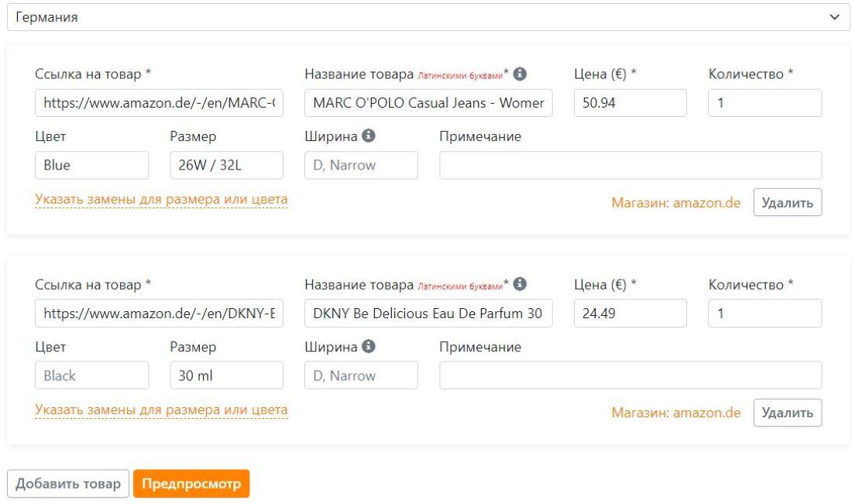852x504 pixels.
Task: Focus the MARC O'POLO product URL field
Action: pyautogui.click(x=159, y=103)
